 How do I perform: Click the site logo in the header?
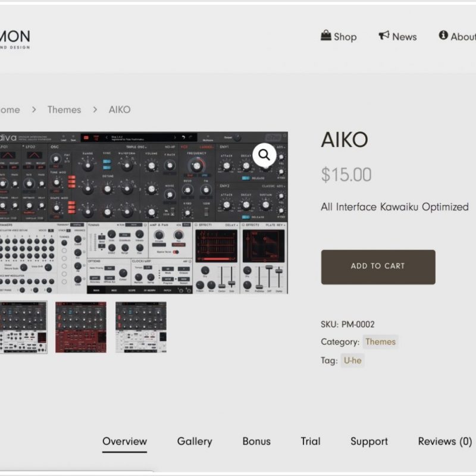tap(14, 37)
